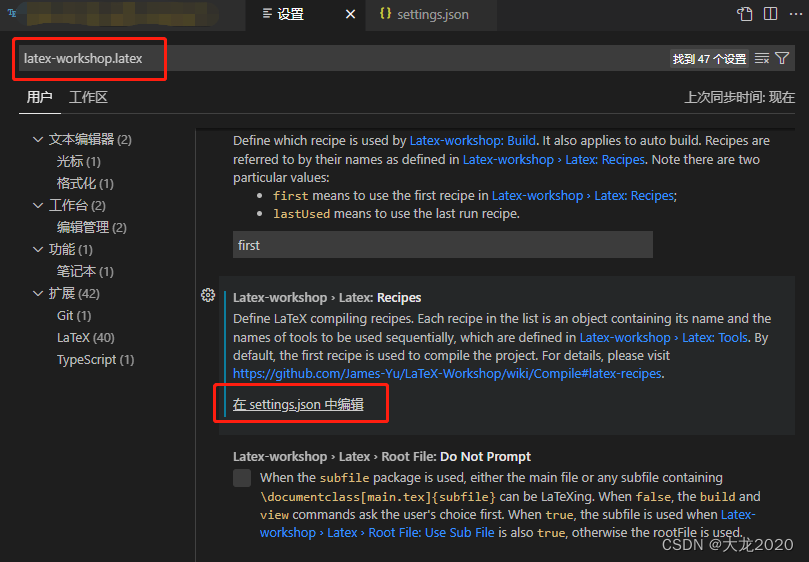809x562 pixels.
Task: Click the Latex: Recipes setting title
Action: click(327, 298)
